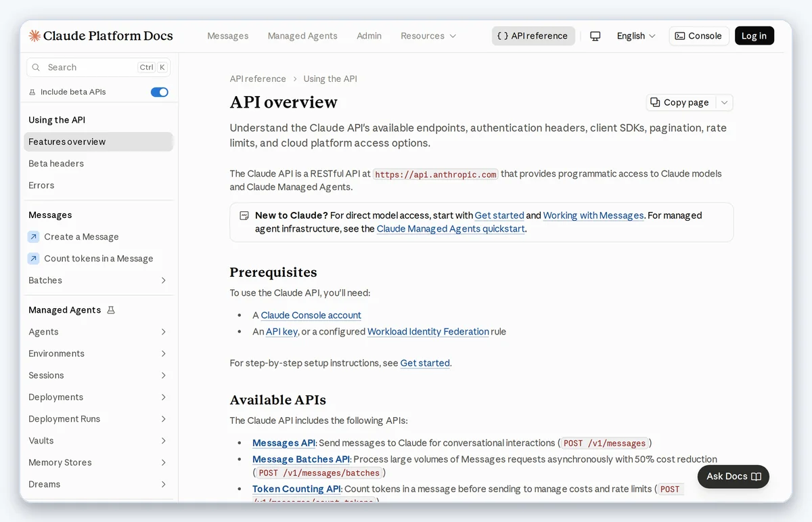
Task: Click Get started link in the callout
Action: (x=499, y=215)
